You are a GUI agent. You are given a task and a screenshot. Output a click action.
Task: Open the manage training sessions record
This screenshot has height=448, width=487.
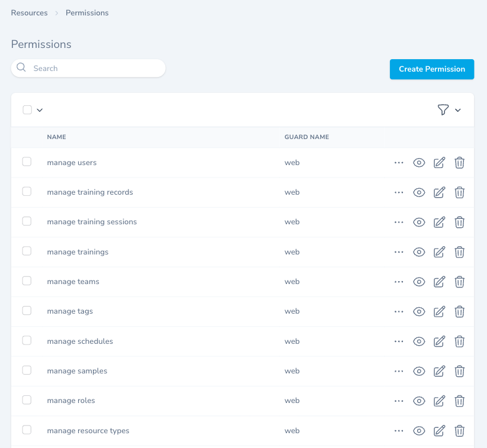coord(92,222)
